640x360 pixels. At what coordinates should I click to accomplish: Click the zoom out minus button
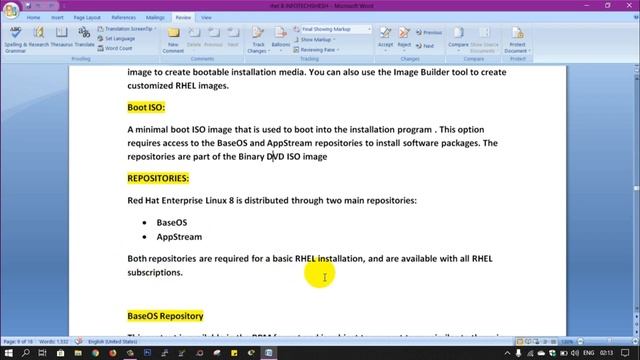click(580, 341)
